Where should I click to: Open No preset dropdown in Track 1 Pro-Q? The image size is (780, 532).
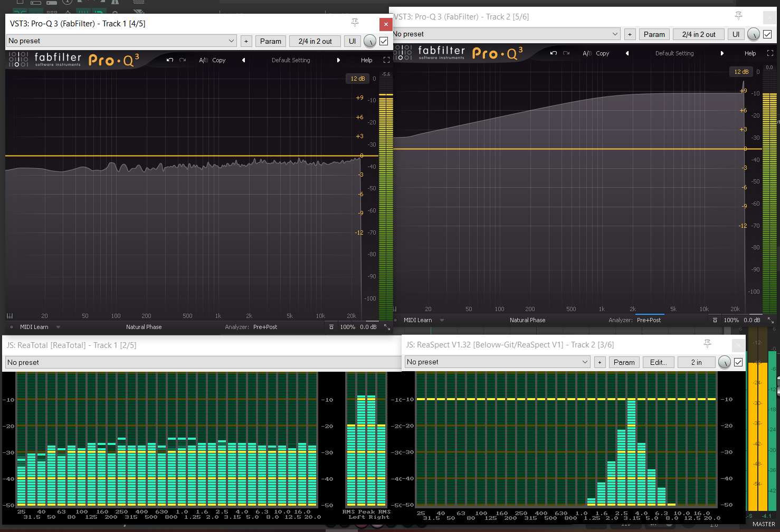pos(121,41)
